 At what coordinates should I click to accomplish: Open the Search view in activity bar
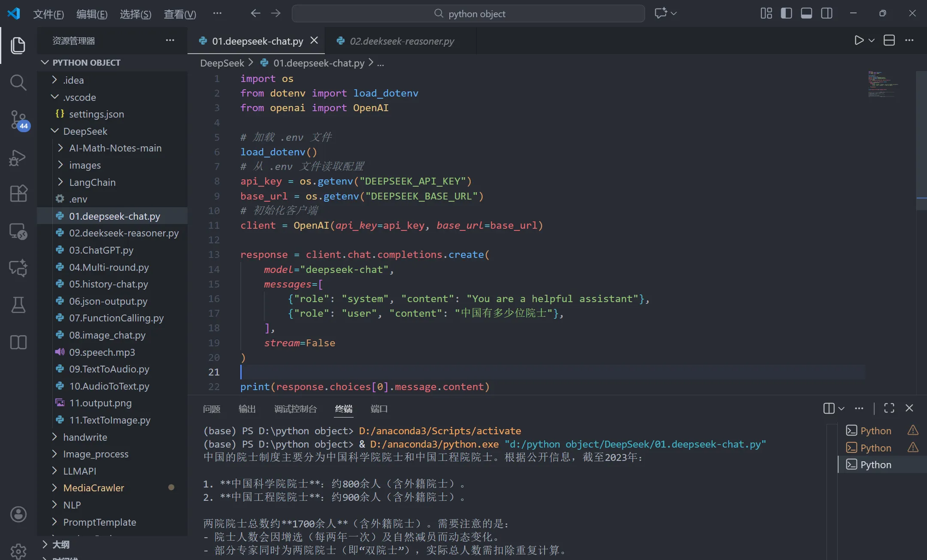18,82
